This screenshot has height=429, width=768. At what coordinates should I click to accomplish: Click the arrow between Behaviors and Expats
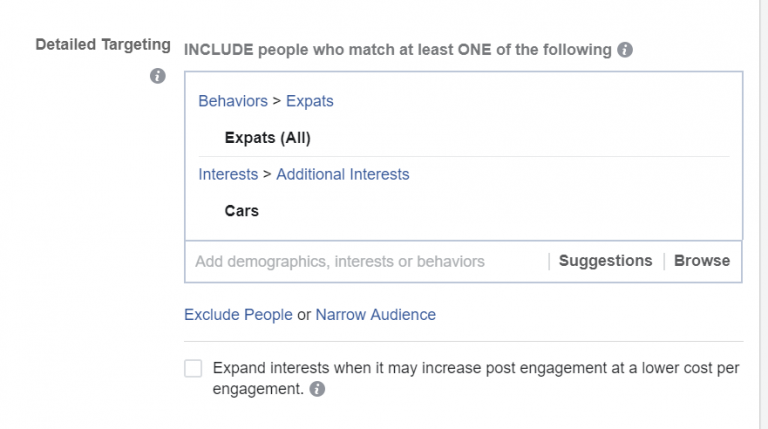pyautogui.click(x=277, y=101)
